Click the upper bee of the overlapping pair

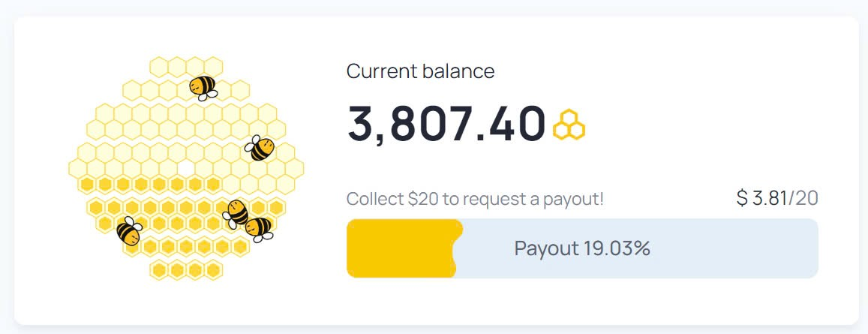pos(236,213)
